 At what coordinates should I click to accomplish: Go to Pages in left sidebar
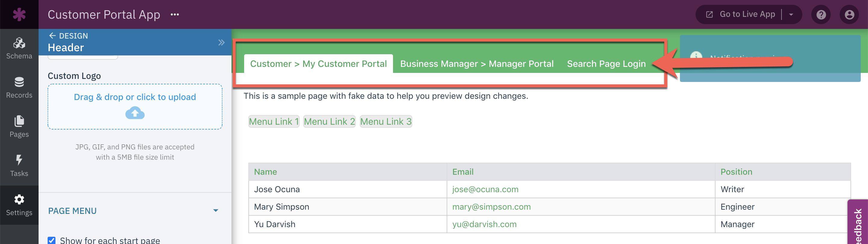coord(19,127)
